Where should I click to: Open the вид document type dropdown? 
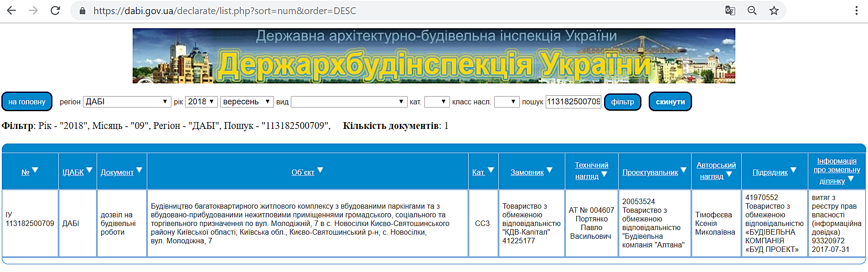[x=348, y=102]
